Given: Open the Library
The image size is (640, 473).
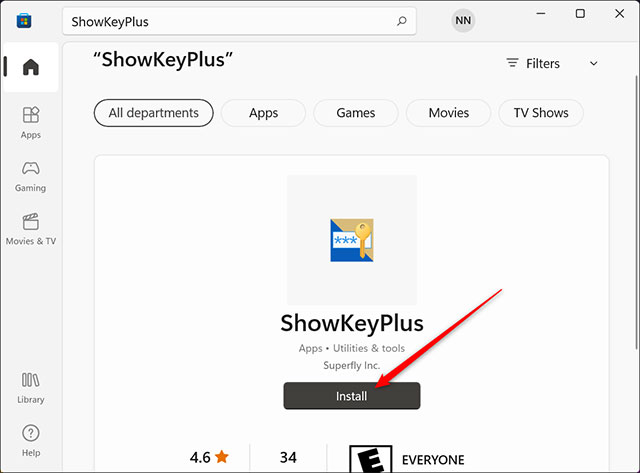Looking at the screenshot, I should point(31,388).
